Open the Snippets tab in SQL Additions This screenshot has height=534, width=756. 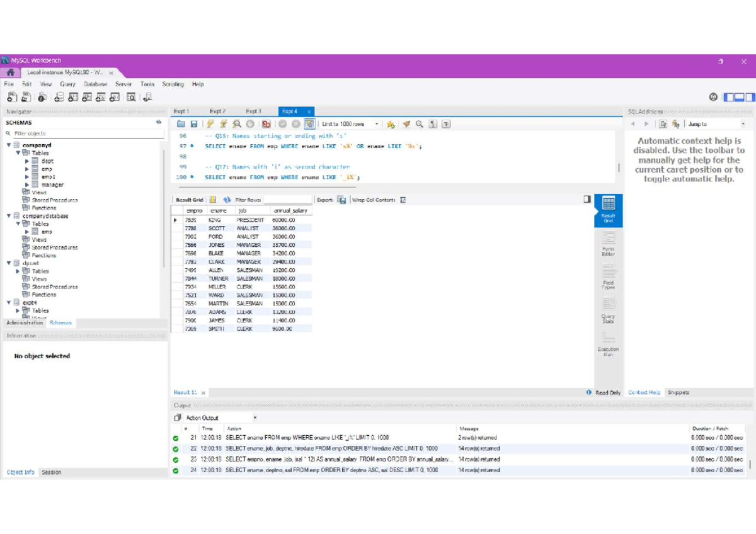tap(679, 392)
